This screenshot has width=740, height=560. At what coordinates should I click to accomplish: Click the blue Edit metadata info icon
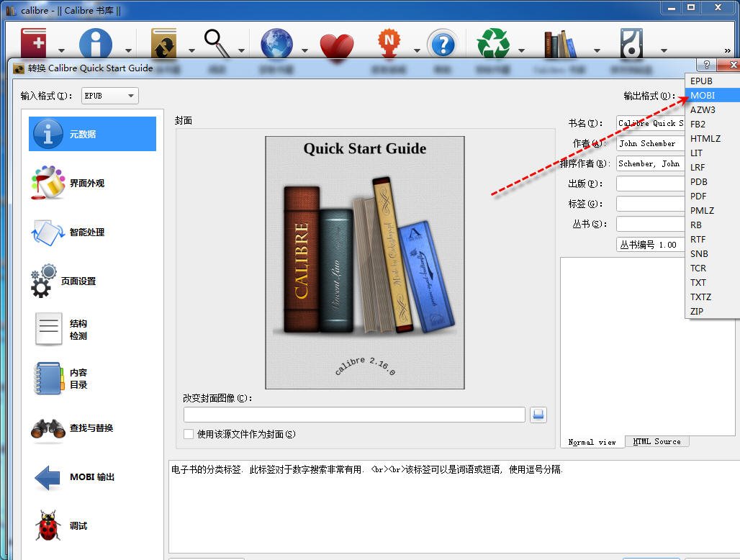coord(95,44)
